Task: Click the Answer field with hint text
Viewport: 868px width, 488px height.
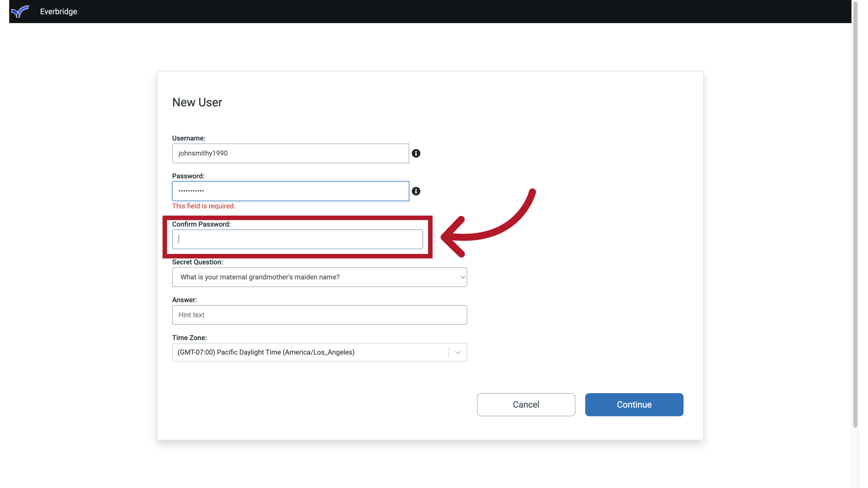Action: [x=319, y=314]
